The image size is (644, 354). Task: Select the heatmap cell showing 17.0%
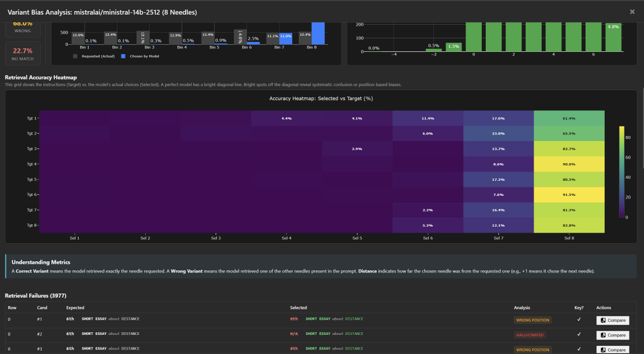point(499,118)
